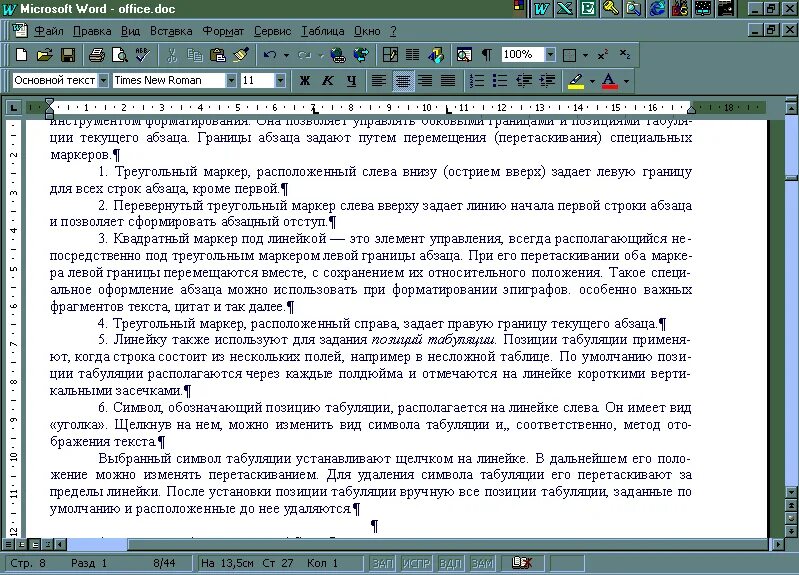This screenshot has height=575, width=799.
Task: Toggle italic К formatting
Action: tap(328, 81)
